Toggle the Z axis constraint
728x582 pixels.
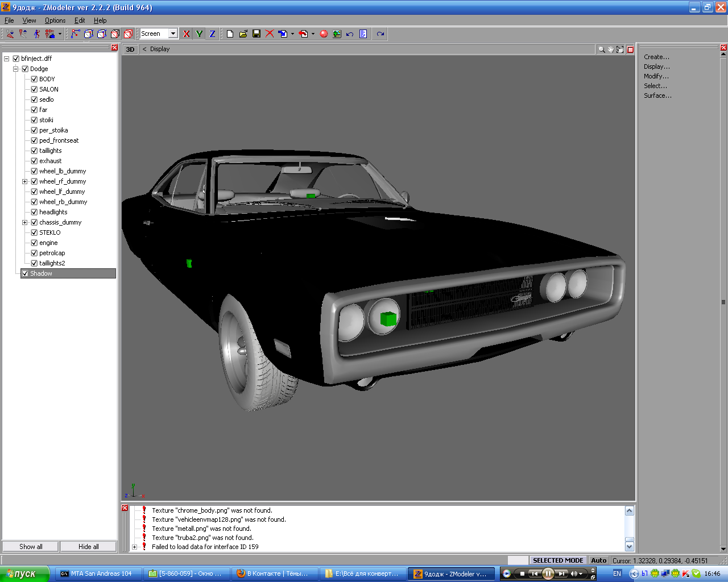point(212,34)
